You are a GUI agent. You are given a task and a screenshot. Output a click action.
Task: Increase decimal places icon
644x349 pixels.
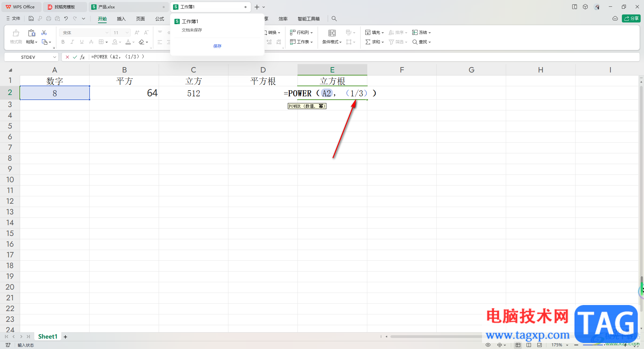tap(269, 42)
